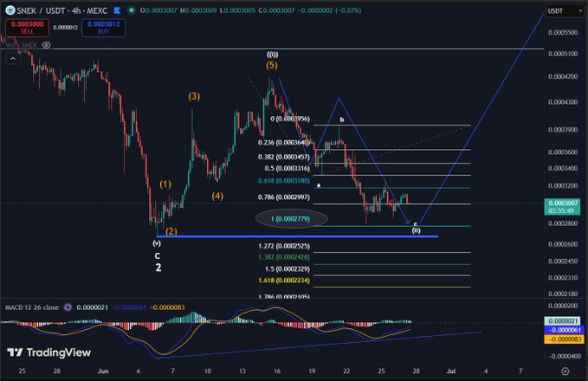Toggle Vol SNEK visibility eye icon
This screenshot has height=381, width=588.
(46, 45)
